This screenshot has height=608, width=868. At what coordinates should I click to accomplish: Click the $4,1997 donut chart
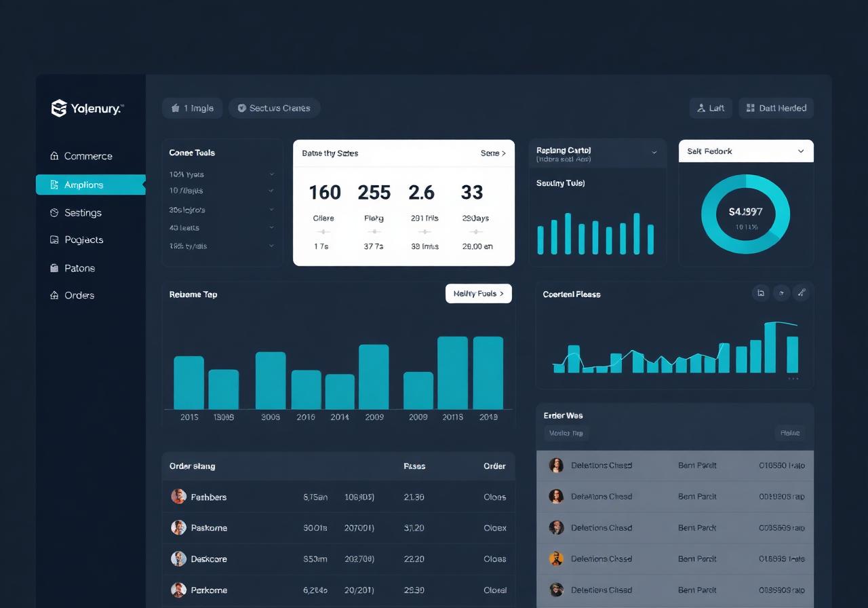[x=746, y=214]
